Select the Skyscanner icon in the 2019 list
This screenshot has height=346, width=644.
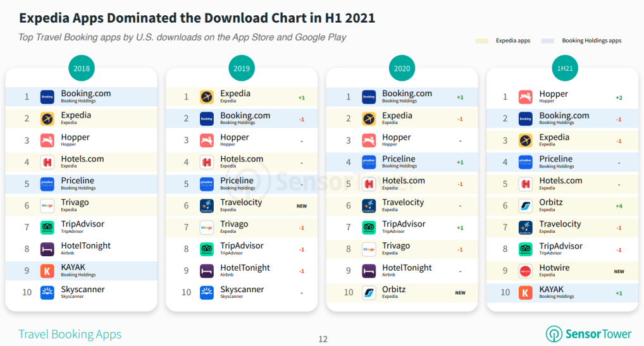point(207,293)
